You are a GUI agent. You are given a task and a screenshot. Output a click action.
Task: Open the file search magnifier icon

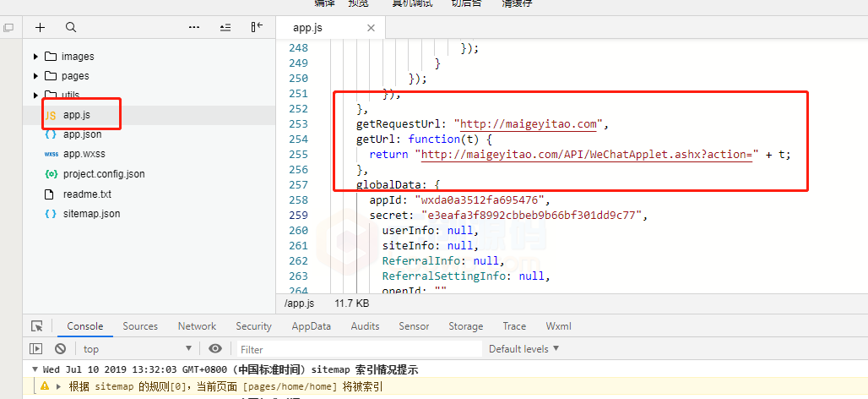(71, 27)
